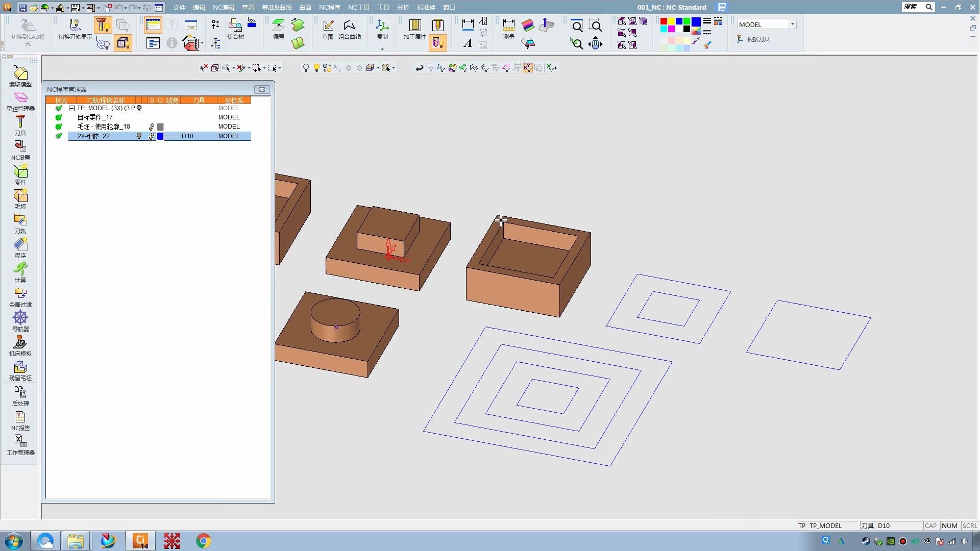Toggle the yellow light bulb show icon

tap(316, 68)
